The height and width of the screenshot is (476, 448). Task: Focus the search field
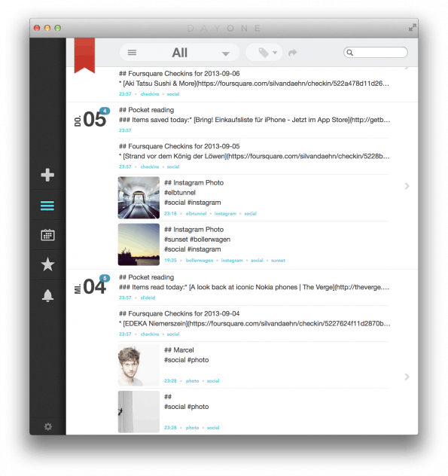pos(376,53)
